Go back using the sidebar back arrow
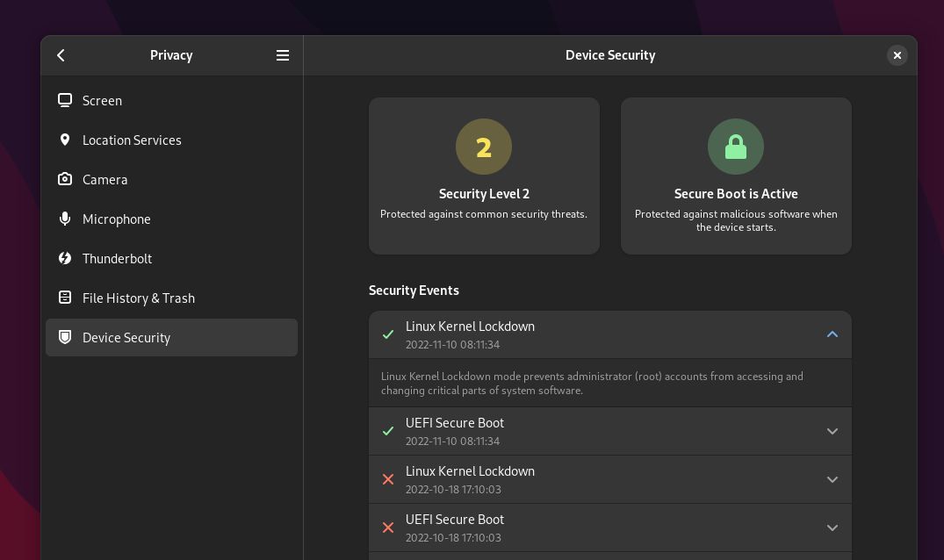This screenshot has width=944, height=560. click(x=61, y=55)
